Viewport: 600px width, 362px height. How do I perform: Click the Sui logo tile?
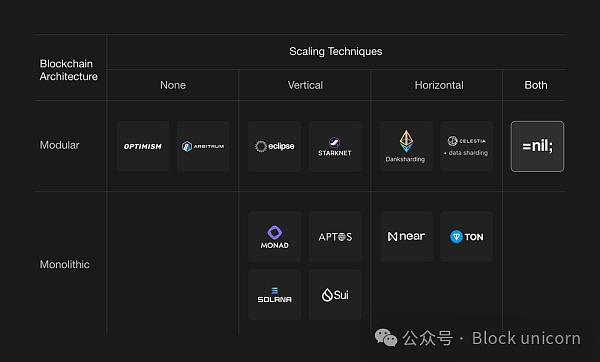point(335,295)
